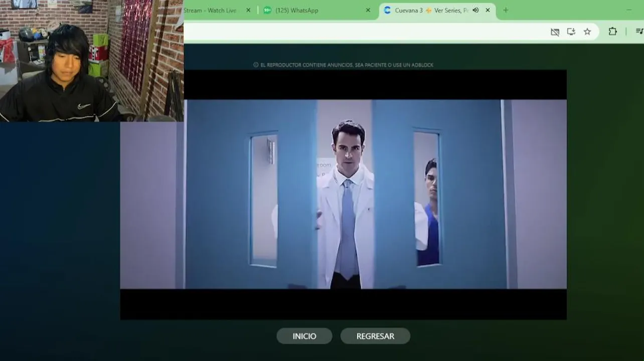Select the Cuevana 3 browser tab
644x361 pixels.
[436, 11]
